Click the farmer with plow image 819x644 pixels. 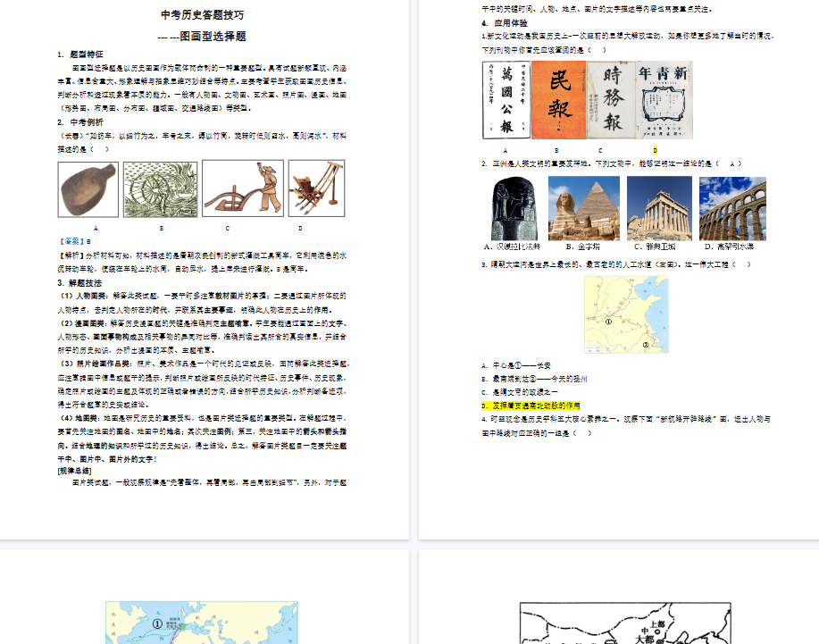243,188
